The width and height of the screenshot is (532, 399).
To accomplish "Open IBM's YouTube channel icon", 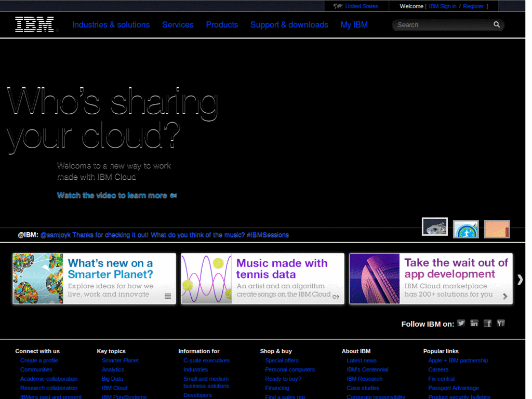I will [501, 323].
